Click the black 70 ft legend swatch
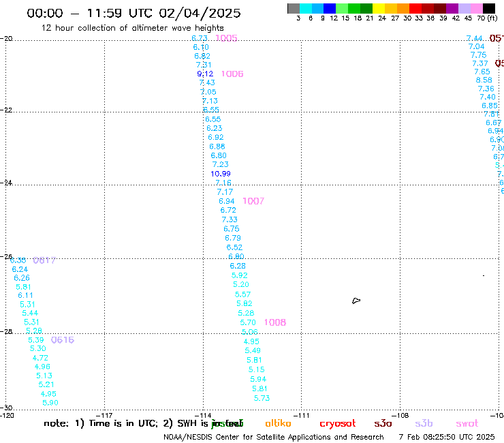Image resolution: width=504 pixels, height=443 pixels. pos(488,8)
